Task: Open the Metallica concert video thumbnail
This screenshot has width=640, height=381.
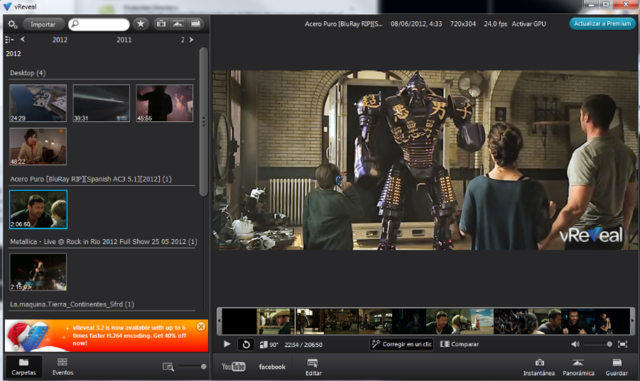Action: click(x=38, y=272)
